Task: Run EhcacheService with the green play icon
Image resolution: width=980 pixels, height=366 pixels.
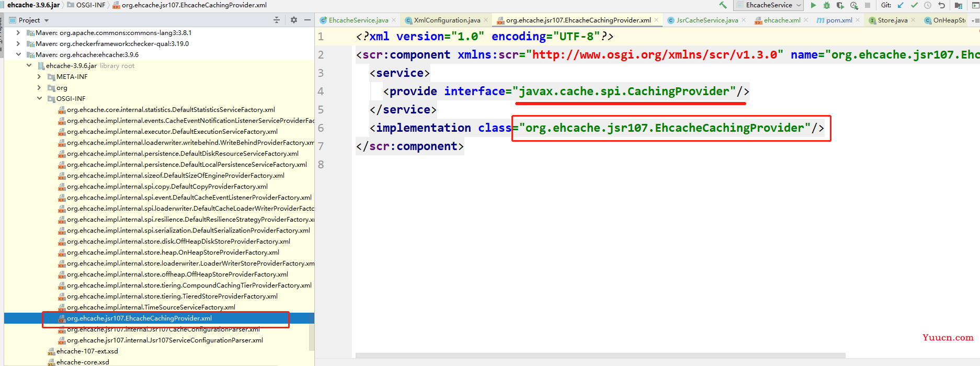Action: coord(813,5)
